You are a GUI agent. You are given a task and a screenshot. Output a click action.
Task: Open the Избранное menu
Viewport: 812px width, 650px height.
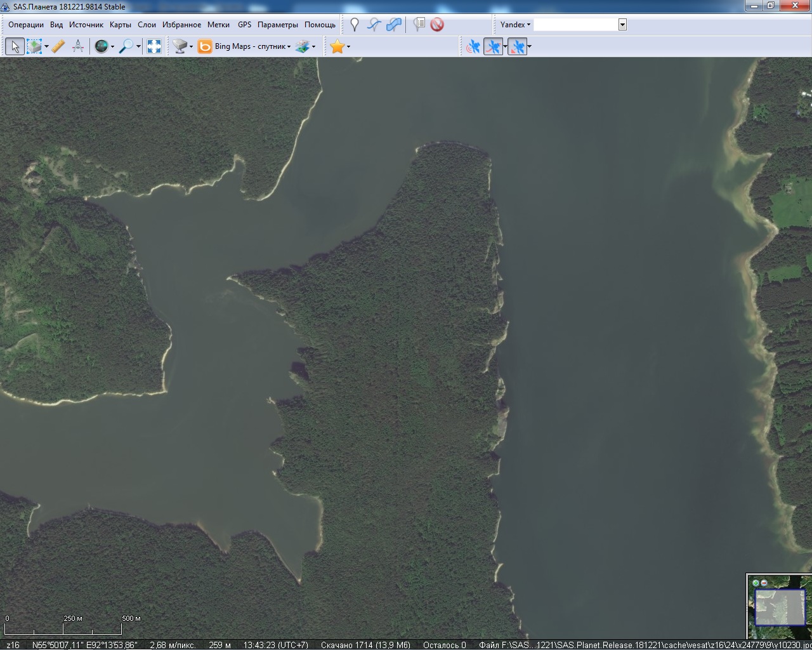tap(181, 25)
